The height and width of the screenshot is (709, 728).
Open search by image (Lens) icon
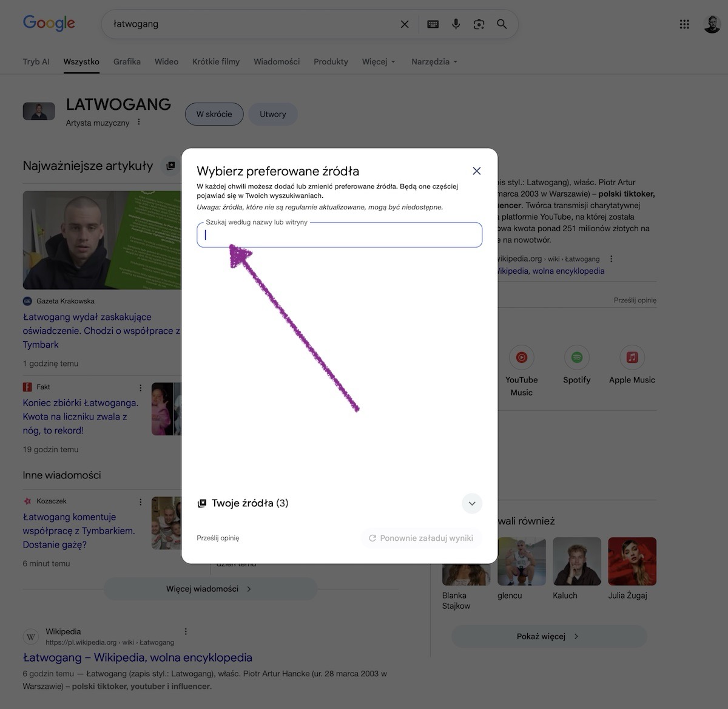click(x=479, y=24)
